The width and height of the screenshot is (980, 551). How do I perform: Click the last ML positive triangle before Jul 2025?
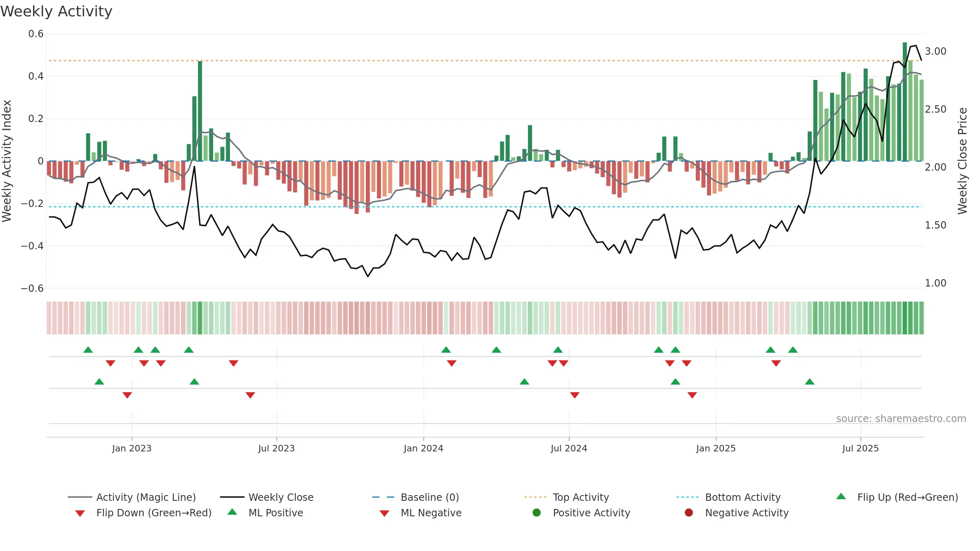coord(810,382)
